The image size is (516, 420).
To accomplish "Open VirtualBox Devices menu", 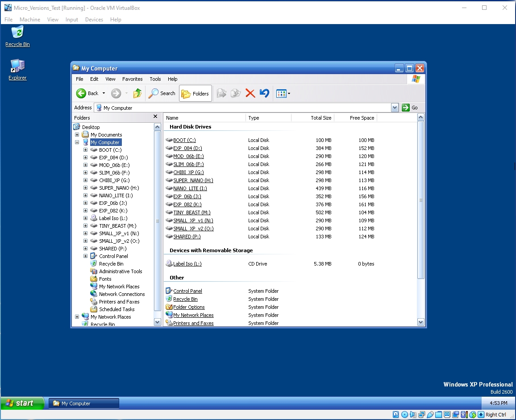I will 94,20.
